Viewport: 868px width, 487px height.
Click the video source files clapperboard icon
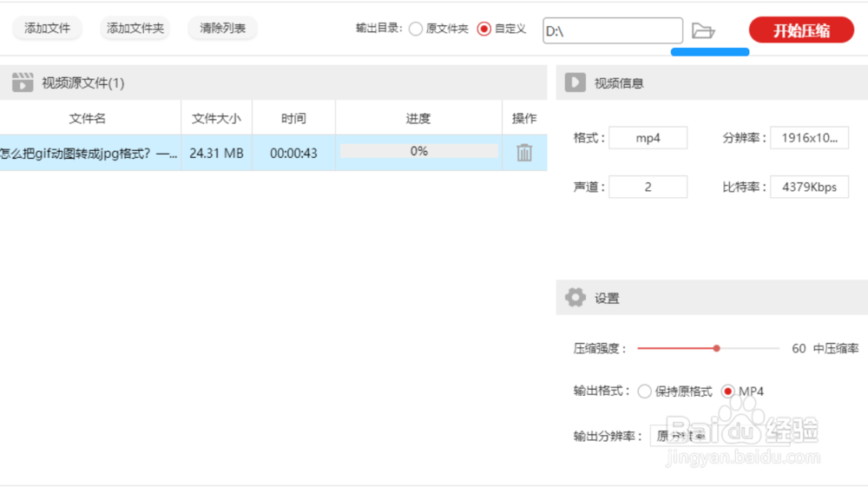tap(23, 82)
